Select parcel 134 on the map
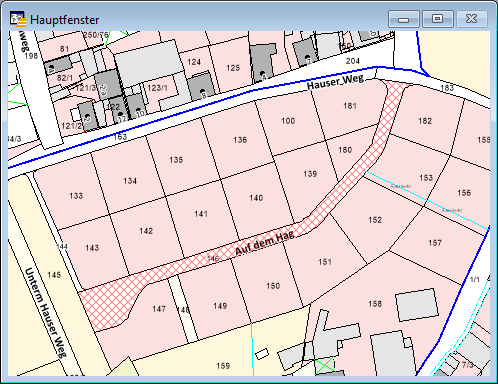This screenshot has width=498, height=384. coord(130,181)
